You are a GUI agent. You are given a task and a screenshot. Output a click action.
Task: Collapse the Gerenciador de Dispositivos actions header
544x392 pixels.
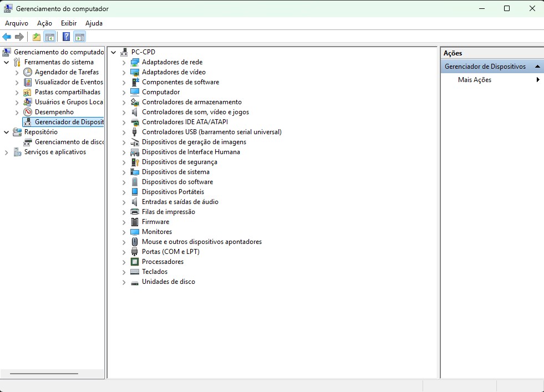click(x=537, y=67)
